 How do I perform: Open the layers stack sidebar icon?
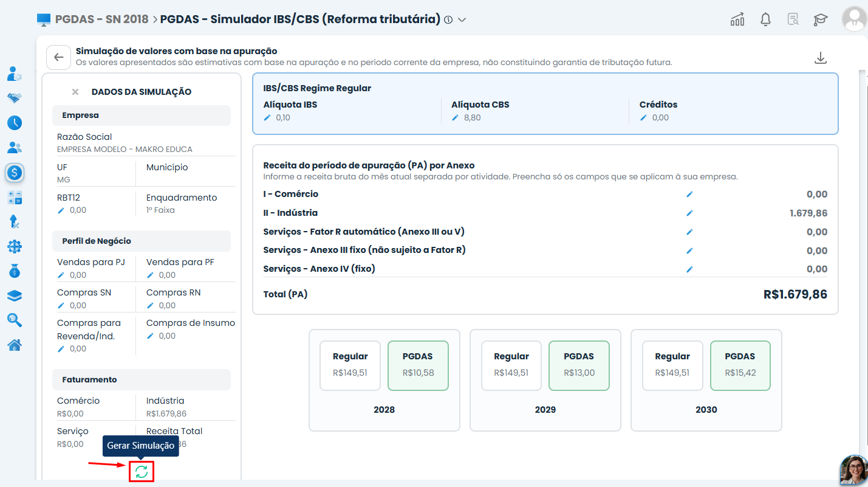tap(15, 295)
